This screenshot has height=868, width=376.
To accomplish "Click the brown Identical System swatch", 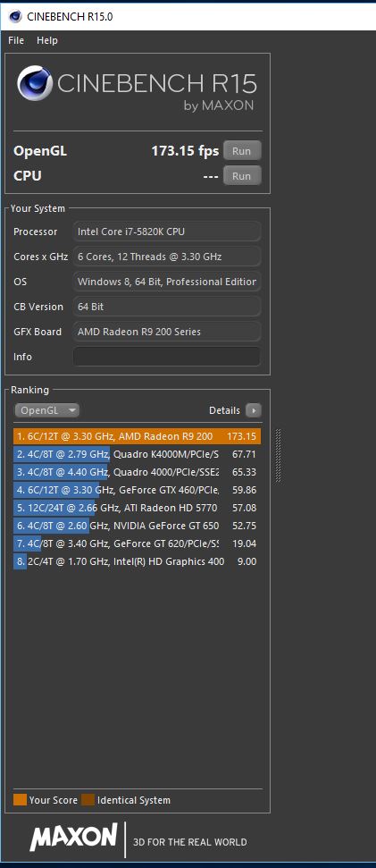I will coord(88,800).
